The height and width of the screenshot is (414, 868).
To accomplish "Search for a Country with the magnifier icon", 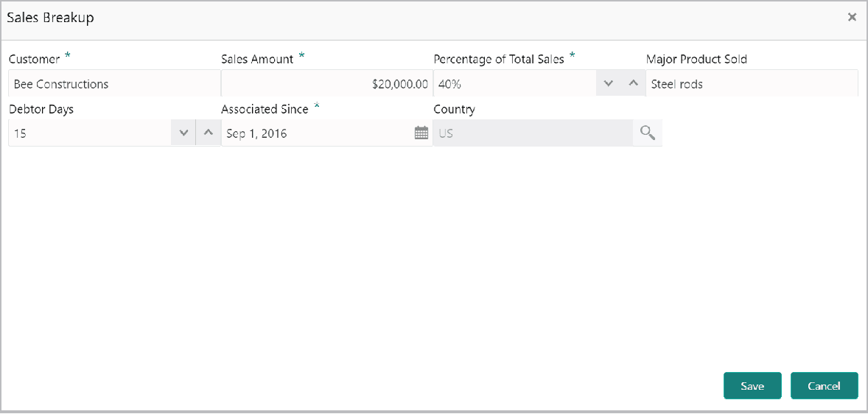I will 648,133.
